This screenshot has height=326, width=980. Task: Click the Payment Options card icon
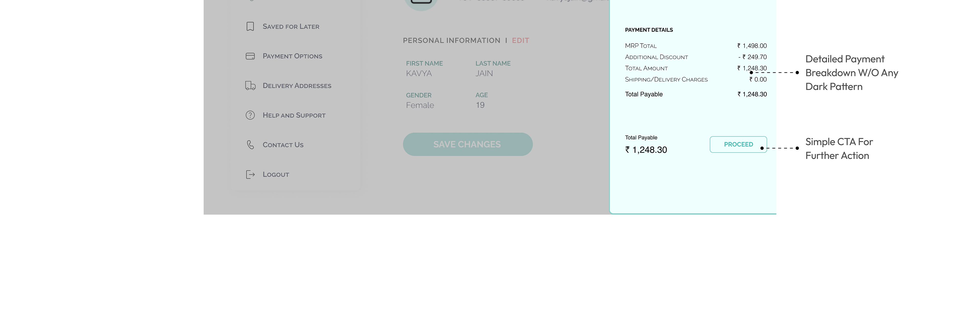[x=250, y=56]
